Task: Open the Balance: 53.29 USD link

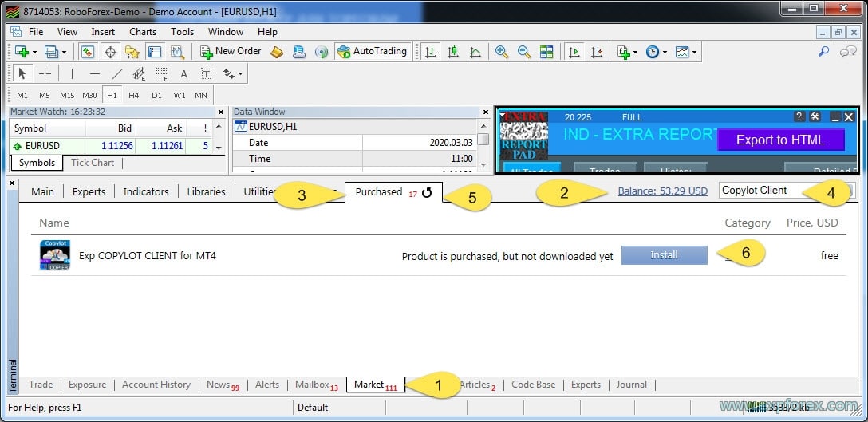Action: (x=663, y=191)
